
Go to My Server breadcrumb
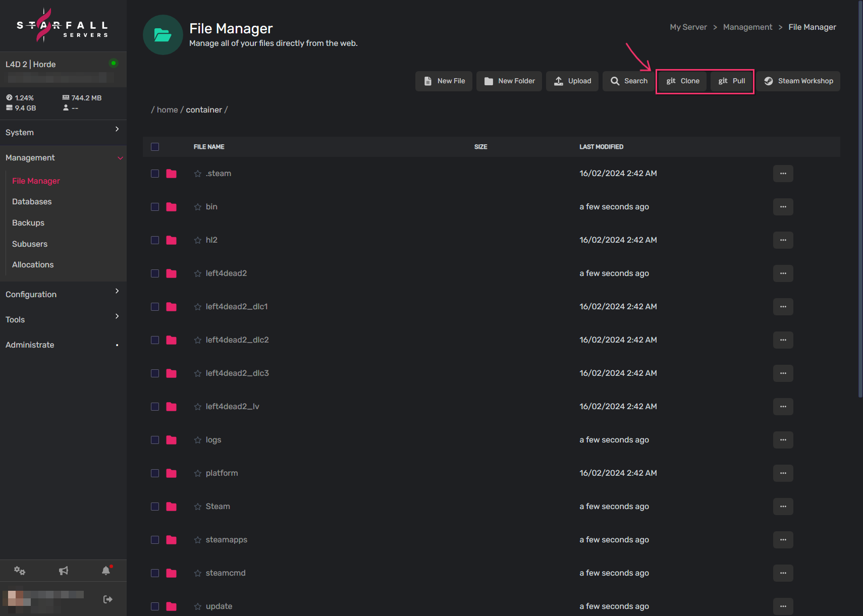688,27
